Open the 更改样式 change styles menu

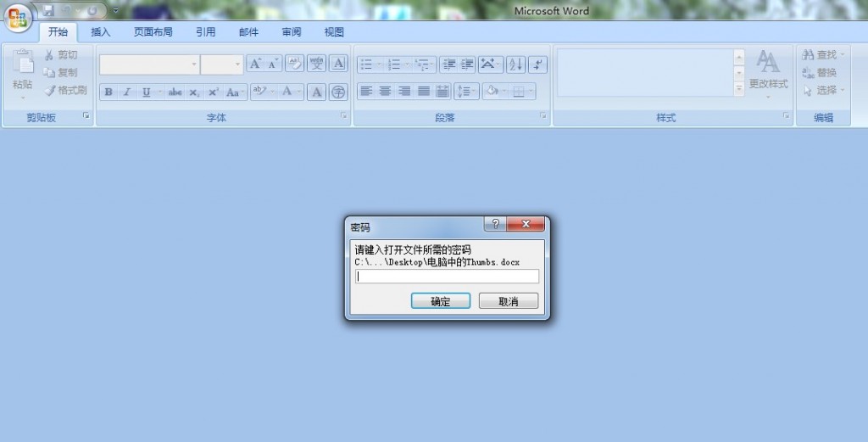(x=768, y=75)
